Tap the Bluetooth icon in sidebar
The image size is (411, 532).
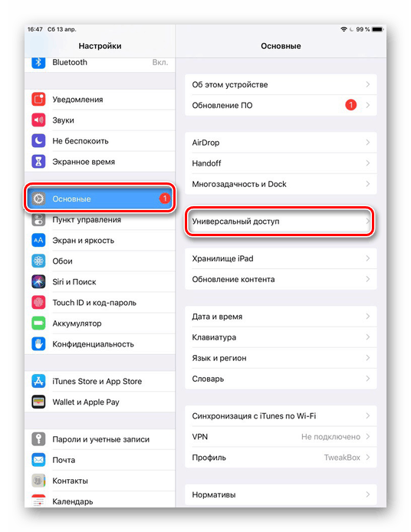pos(38,62)
